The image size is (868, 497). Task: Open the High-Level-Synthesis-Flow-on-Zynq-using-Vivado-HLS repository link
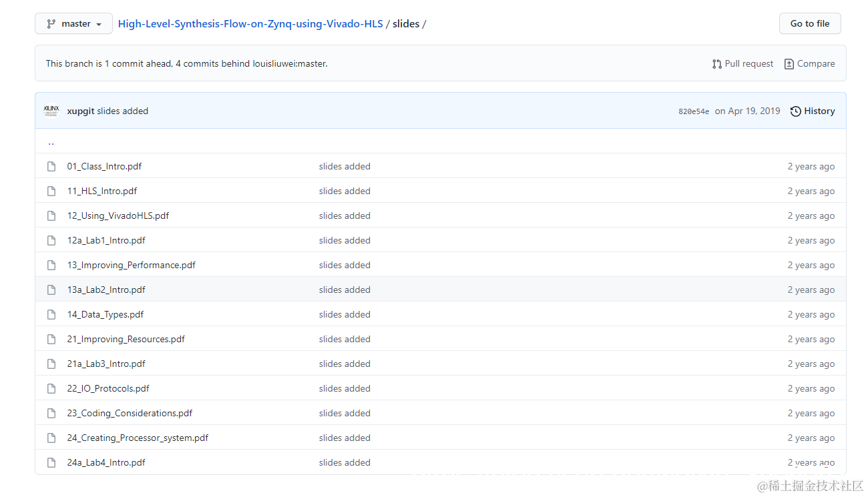click(250, 23)
